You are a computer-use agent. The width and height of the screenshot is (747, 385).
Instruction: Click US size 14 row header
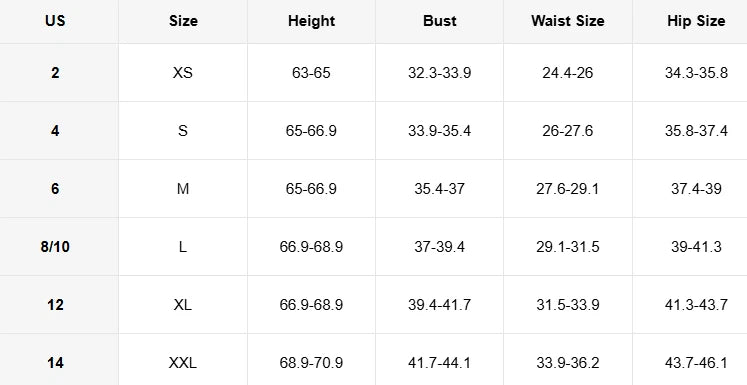(x=55, y=363)
